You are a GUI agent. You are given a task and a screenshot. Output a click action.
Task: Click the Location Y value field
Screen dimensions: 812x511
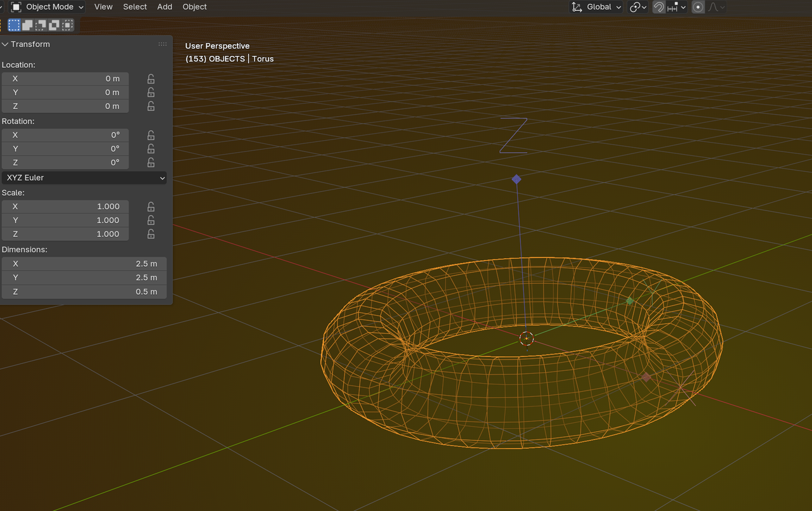[65, 93]
